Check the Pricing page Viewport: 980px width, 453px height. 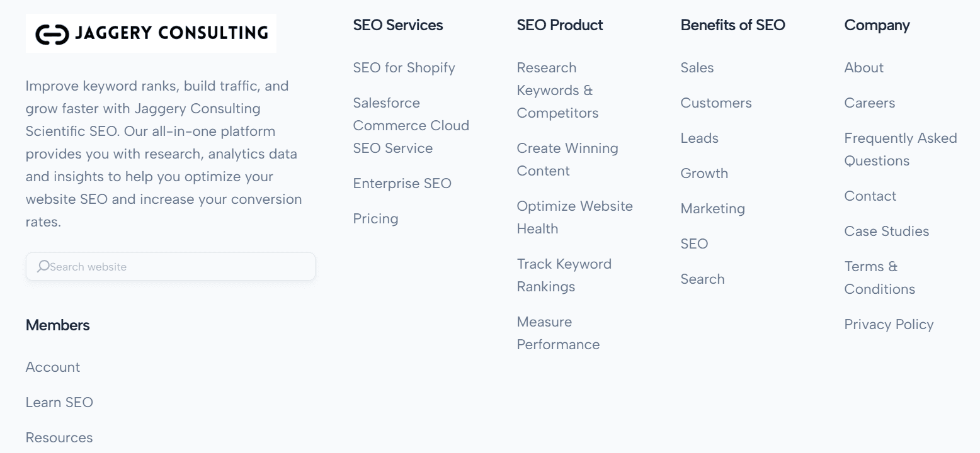click(375, 218)
